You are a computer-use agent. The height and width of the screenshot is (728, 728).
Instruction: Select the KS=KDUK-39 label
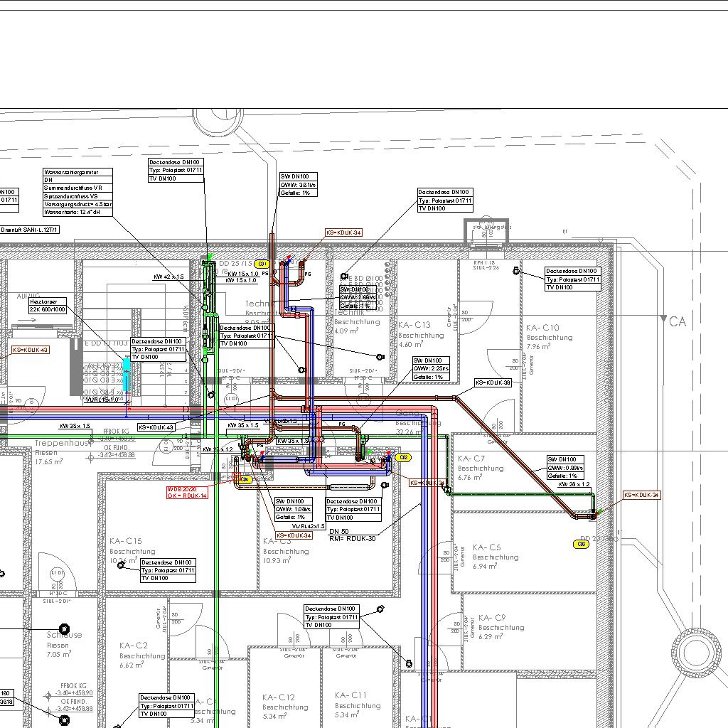point(493,382)
